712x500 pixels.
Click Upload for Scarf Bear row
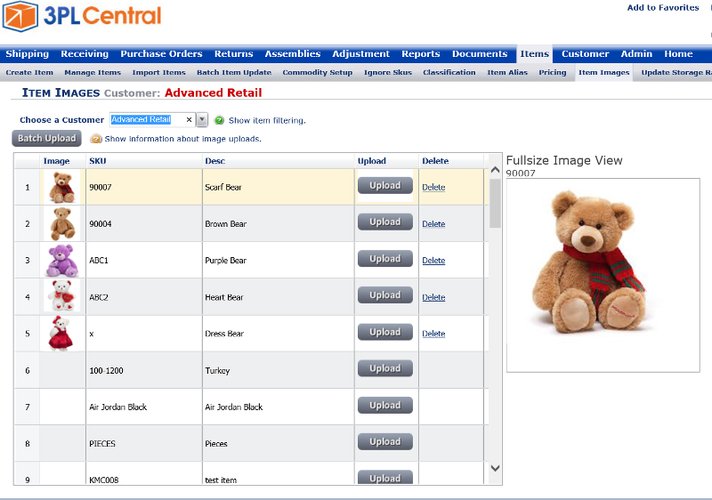(x=385, y=185)
